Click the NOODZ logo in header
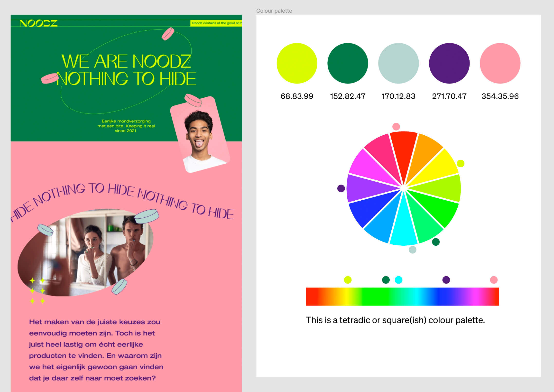 tap(38, 23)
